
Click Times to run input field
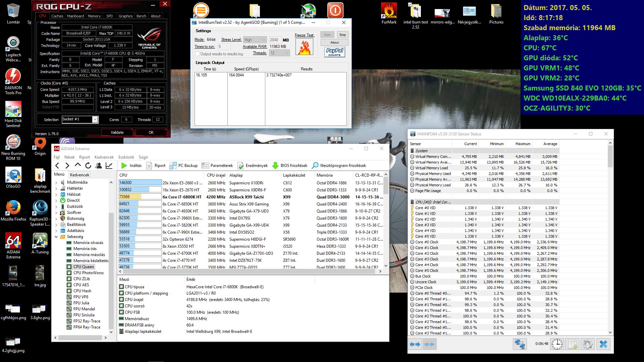(224, 47)
